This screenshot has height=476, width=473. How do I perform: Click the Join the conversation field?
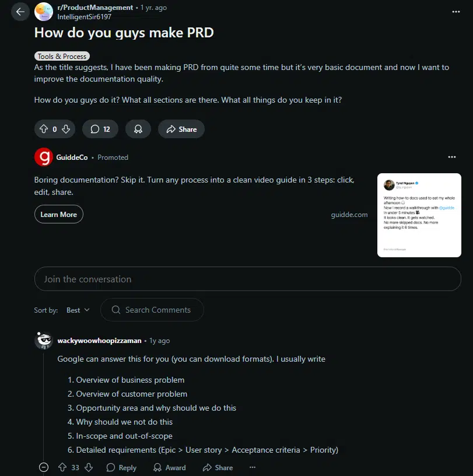[x=247, y=279]
